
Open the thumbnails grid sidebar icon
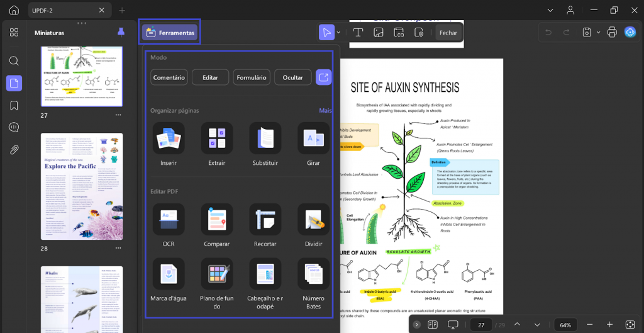pos(14,33)
